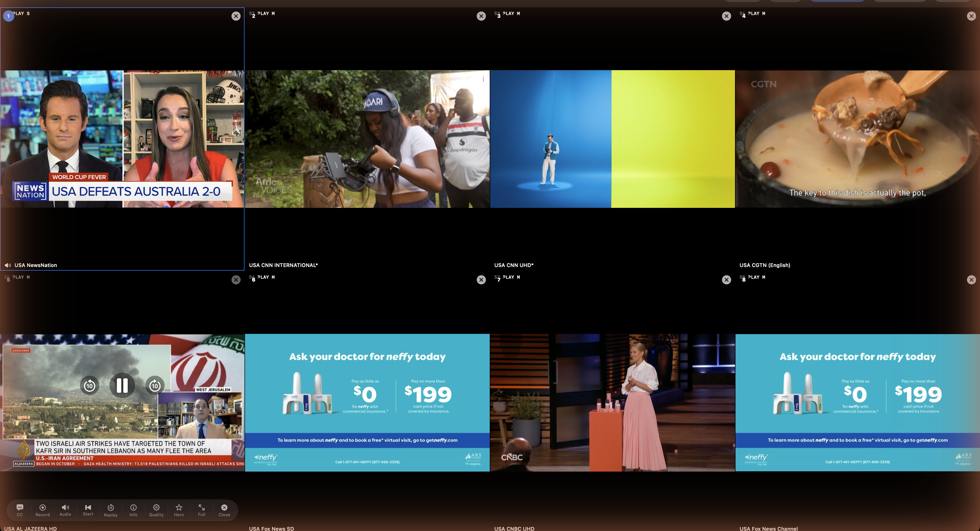Skip Al Jazeera stream forward 10 seconds
The height and width of the screenshot is (531, 980).
click(x=155, y=386)
